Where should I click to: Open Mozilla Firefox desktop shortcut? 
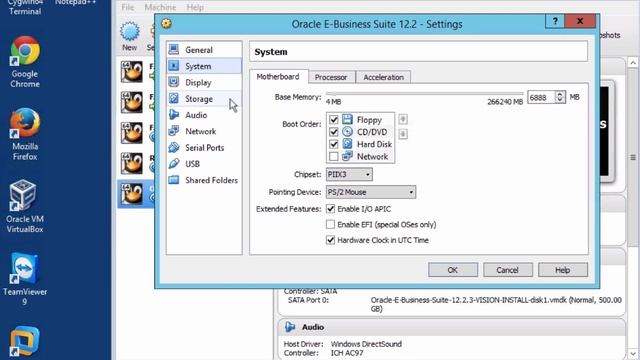[25, 134]
